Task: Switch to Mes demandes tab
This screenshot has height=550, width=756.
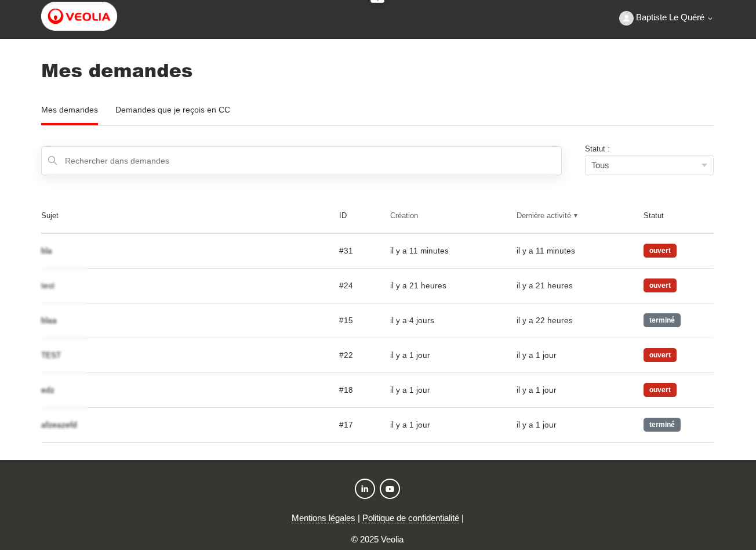Action: pyautogui.click(x=70, y=110)
